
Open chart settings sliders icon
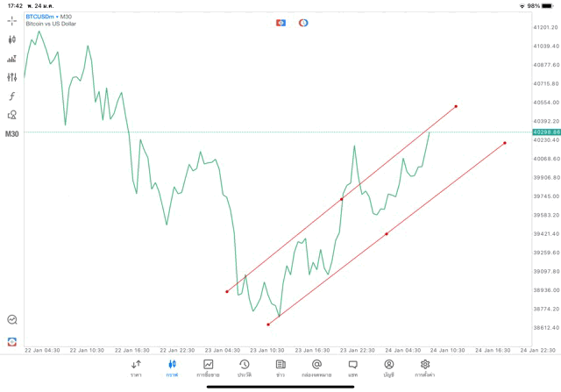tap(12, 77)
